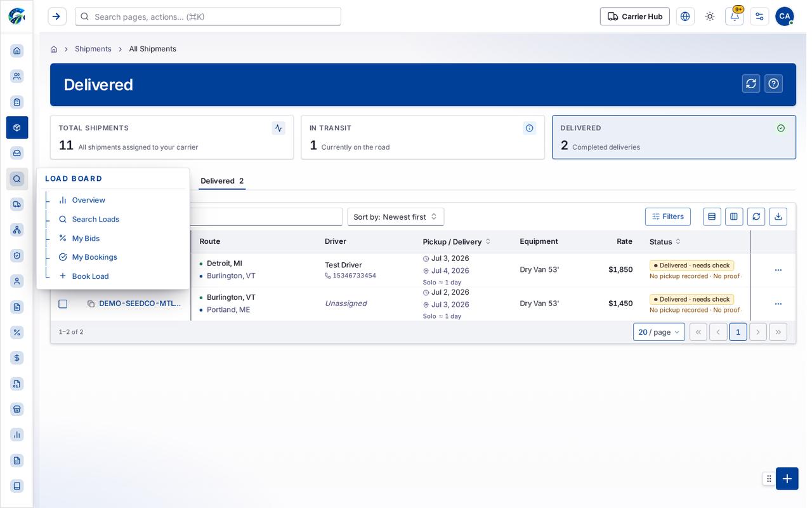
Task: Click the sliders settings icon in the header
Action: coord(759,17)
